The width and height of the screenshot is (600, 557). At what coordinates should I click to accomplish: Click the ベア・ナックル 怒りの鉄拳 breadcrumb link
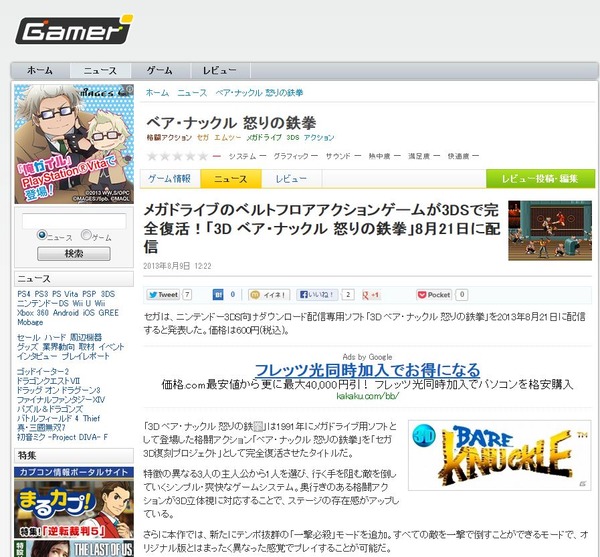259,93
